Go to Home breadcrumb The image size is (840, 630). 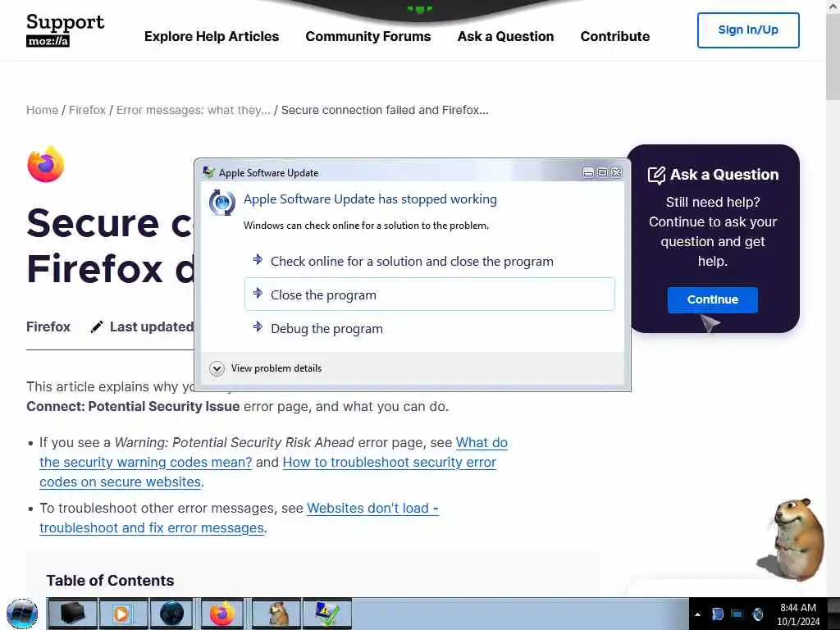pyautogui.click(x=42, y=110)
